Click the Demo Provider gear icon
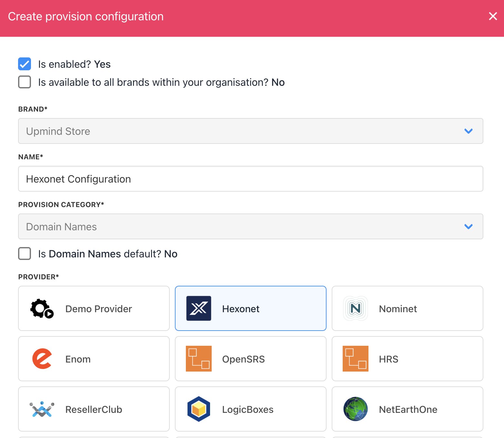Viewport: 504px width, 438px height. point(42,309)
